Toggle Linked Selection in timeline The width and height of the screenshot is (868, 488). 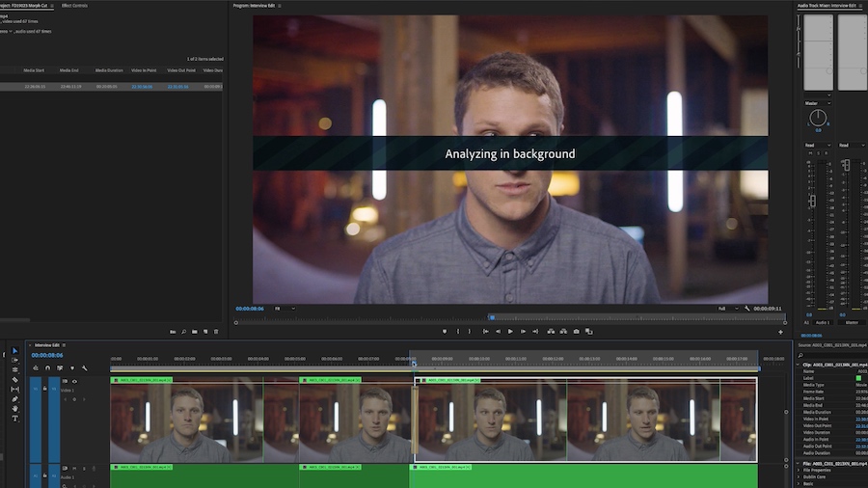coord(60,368)
